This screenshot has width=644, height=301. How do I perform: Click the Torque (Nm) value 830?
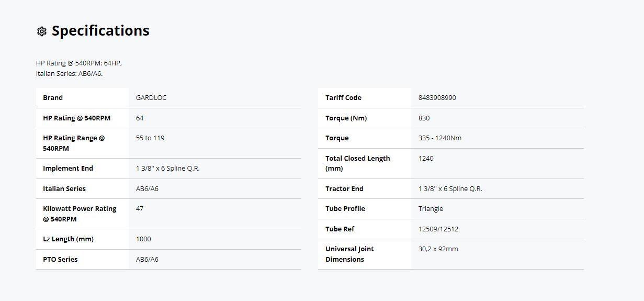[x=424, y=118]
